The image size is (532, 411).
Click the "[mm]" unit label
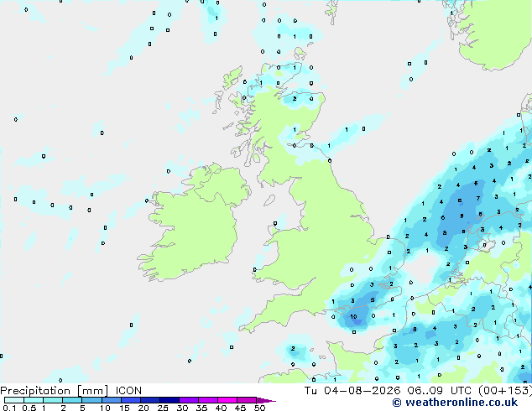(93, 391)
